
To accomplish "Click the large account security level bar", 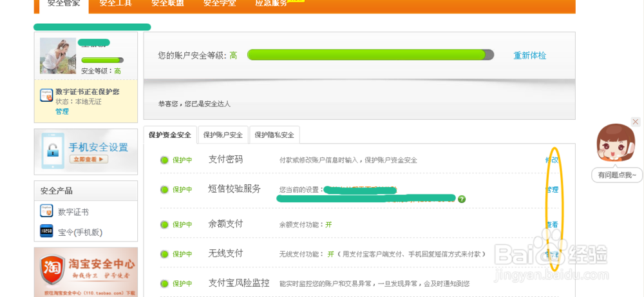I will click(370, 55).
